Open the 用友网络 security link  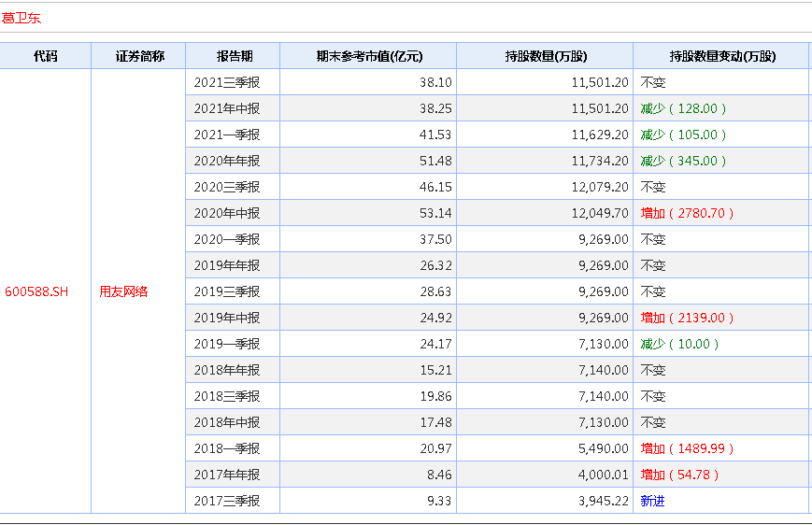click(123, 291)
